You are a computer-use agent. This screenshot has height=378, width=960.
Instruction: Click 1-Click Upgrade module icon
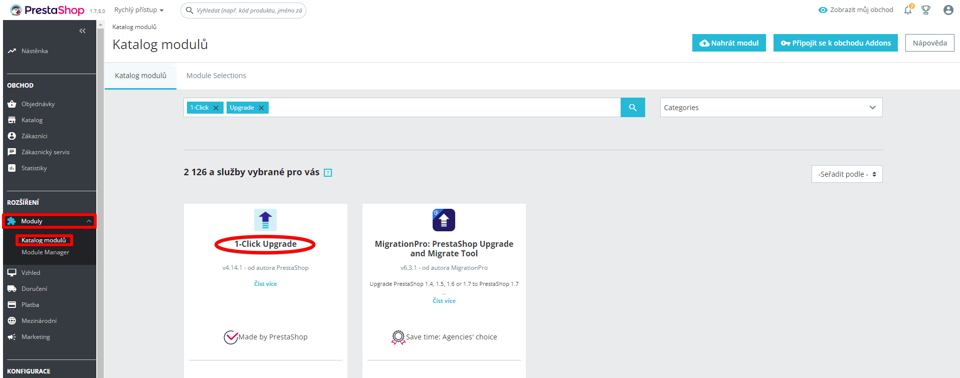click(265, 219)
